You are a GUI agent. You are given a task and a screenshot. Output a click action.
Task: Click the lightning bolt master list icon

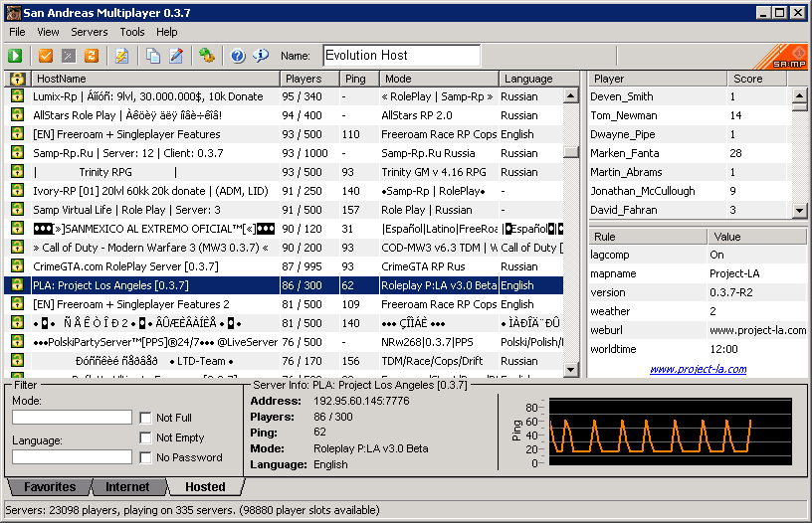click(122, 56)
